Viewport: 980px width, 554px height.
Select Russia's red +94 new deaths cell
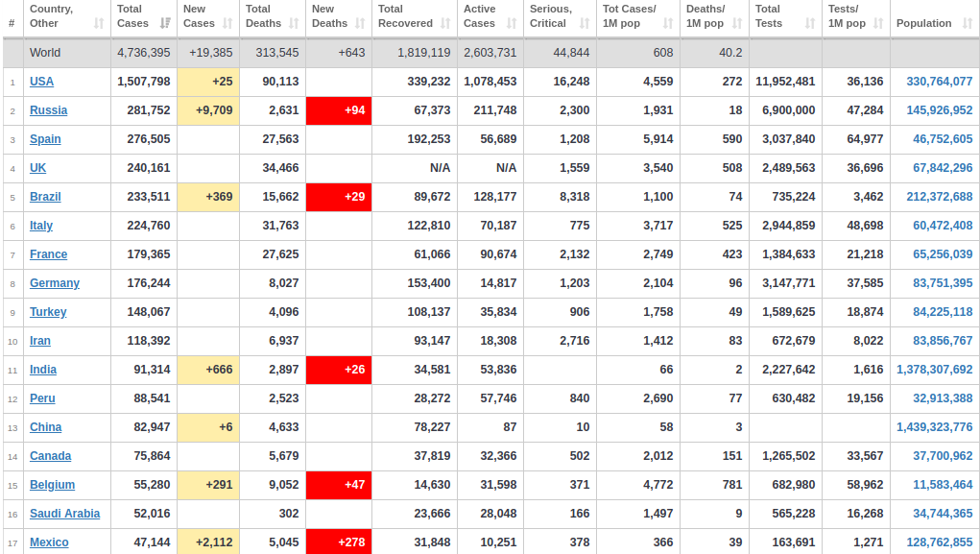(339, 110)
